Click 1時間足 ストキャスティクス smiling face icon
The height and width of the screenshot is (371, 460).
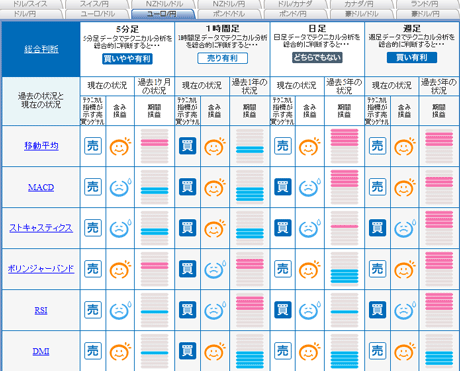[215, 228]
